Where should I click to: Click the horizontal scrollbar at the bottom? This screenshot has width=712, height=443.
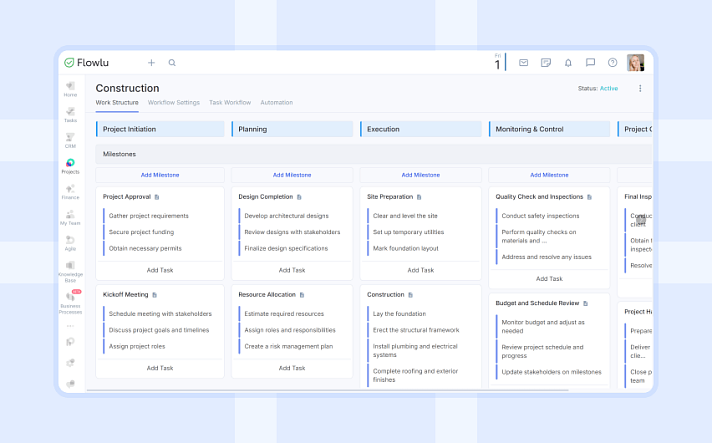click(x=327, y=390)
